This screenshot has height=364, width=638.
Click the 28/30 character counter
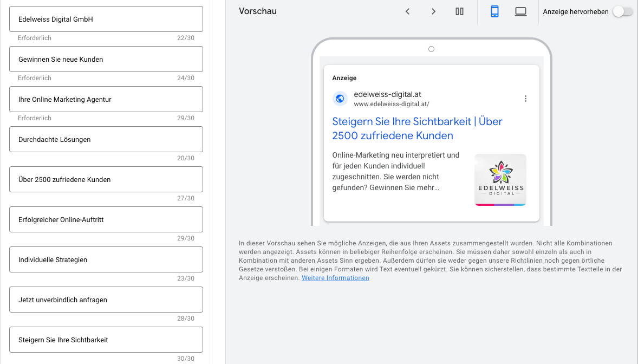[x=186, y=318]
